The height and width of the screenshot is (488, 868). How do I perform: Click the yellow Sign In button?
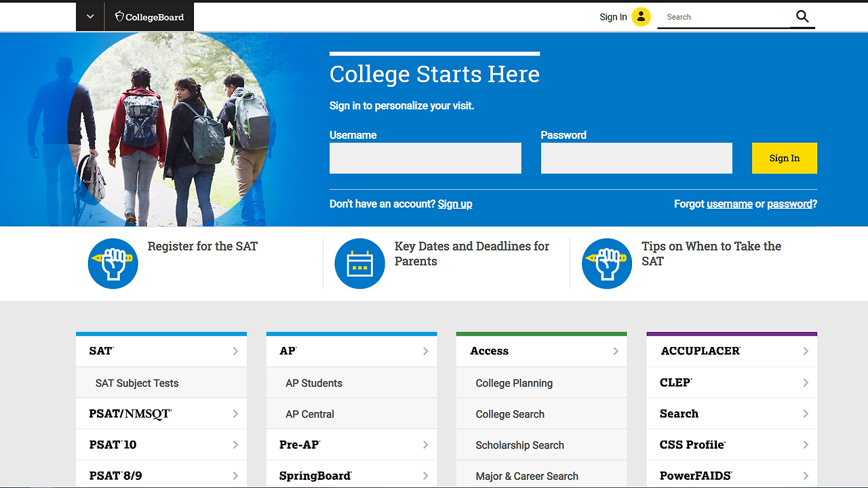785,158
